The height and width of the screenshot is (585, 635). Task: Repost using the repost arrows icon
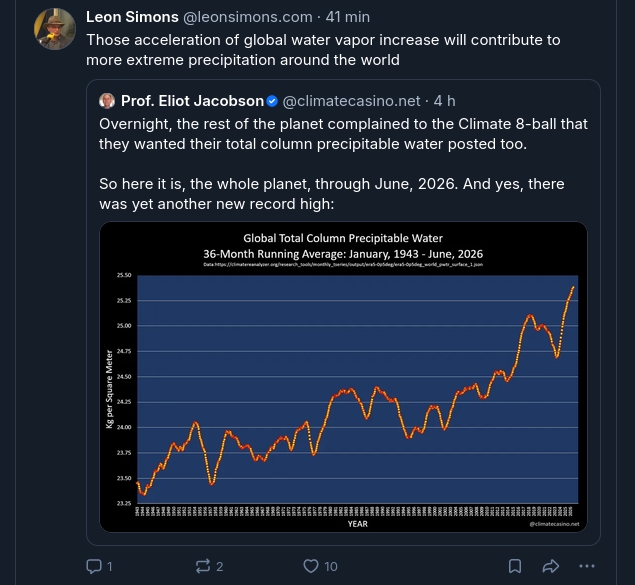coord(203,566)
